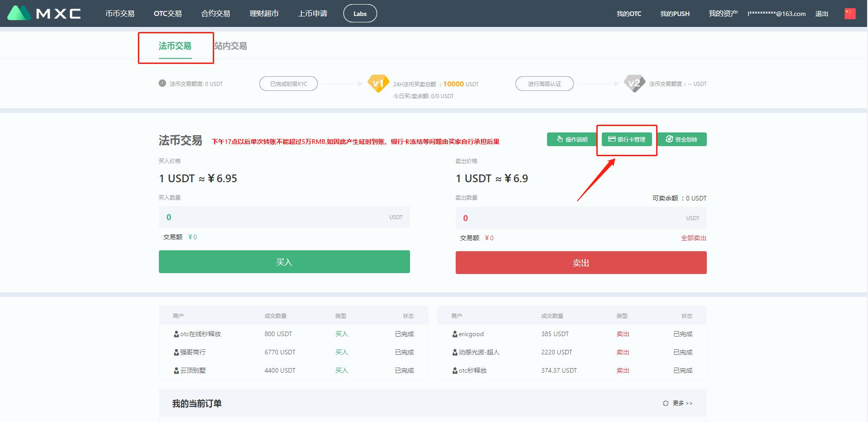Select the otc在线秒释放 merchant row

pyautogui.click(x=294, y=334)
